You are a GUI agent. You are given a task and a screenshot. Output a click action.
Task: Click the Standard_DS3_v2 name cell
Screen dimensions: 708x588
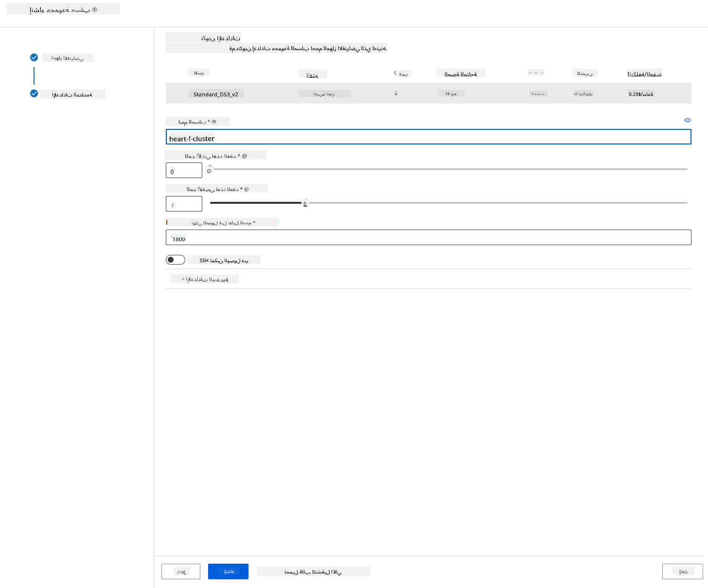coord(216,94)
